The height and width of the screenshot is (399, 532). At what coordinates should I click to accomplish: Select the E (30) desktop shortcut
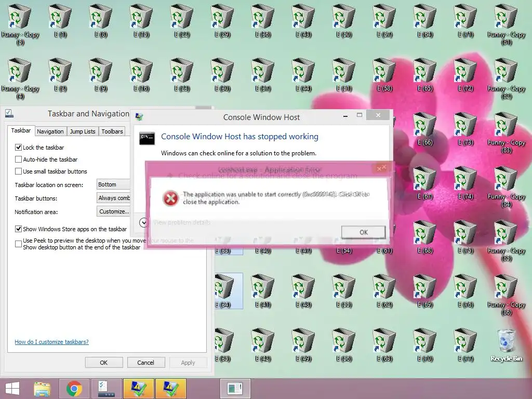[222, 75]
